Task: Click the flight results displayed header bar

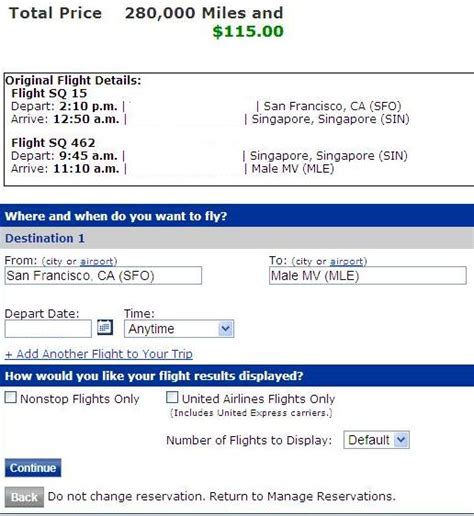Action: tap(237, 376)
